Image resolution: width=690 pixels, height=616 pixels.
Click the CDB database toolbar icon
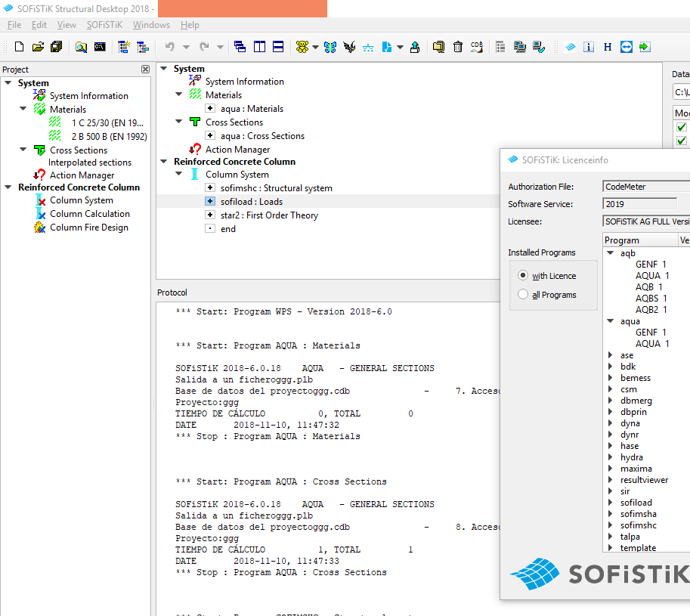coord(477,47)
